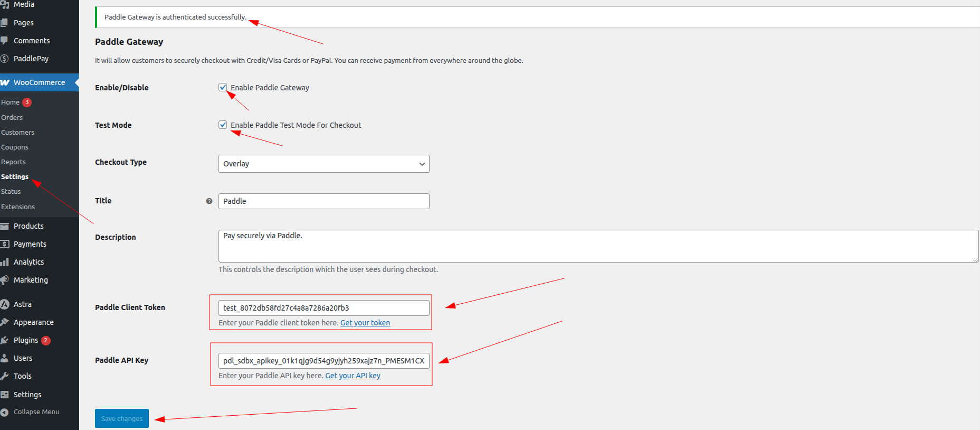Screen dimensions: 980x430
Task: Open WooCommerce Orders submenu item
Action: [12, 118]
